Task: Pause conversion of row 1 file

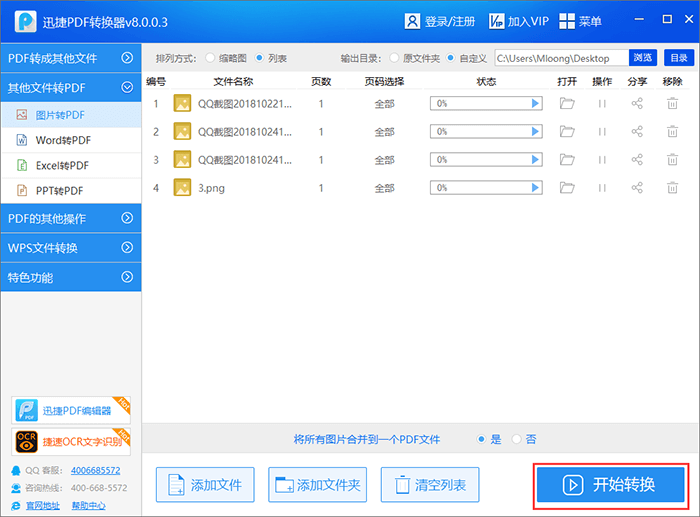Action: [x=602, y=104]
